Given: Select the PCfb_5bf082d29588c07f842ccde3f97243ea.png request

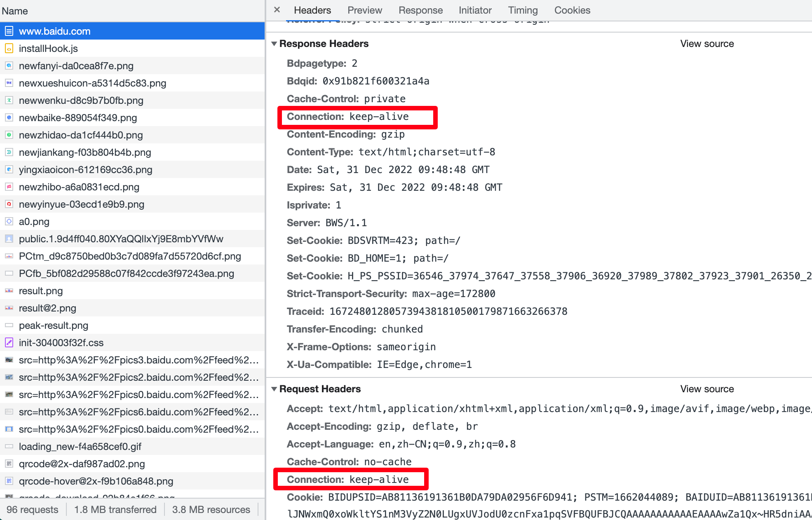Looking at the screenshot, I should [x=132, y=274].
